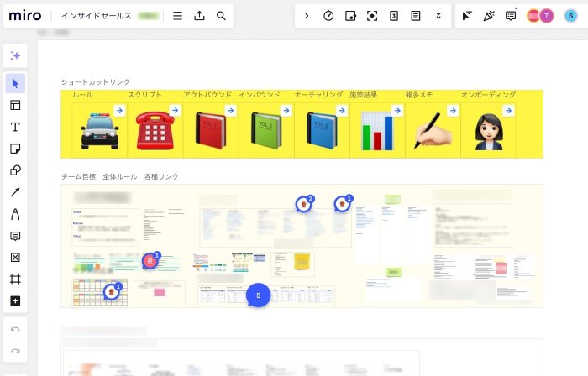Open the timer app
The image size is (588, 376).
click(x=328, y=16)
